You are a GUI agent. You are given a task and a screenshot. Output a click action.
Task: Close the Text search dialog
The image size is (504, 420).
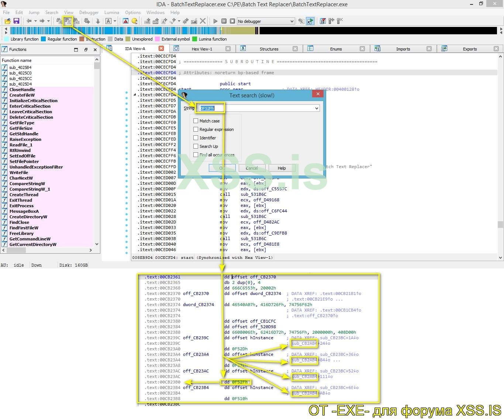pyautogui.click(x=318, y=94)
